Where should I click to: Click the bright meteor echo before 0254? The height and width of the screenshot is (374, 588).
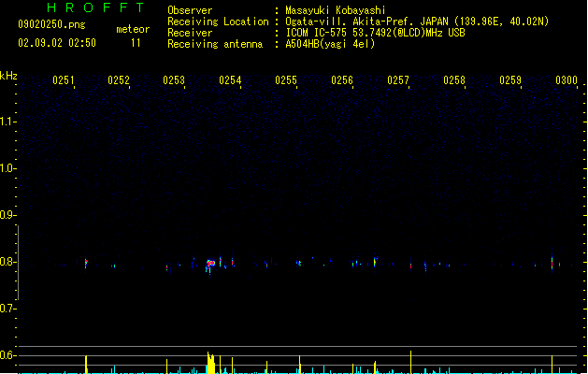point(210,264)
